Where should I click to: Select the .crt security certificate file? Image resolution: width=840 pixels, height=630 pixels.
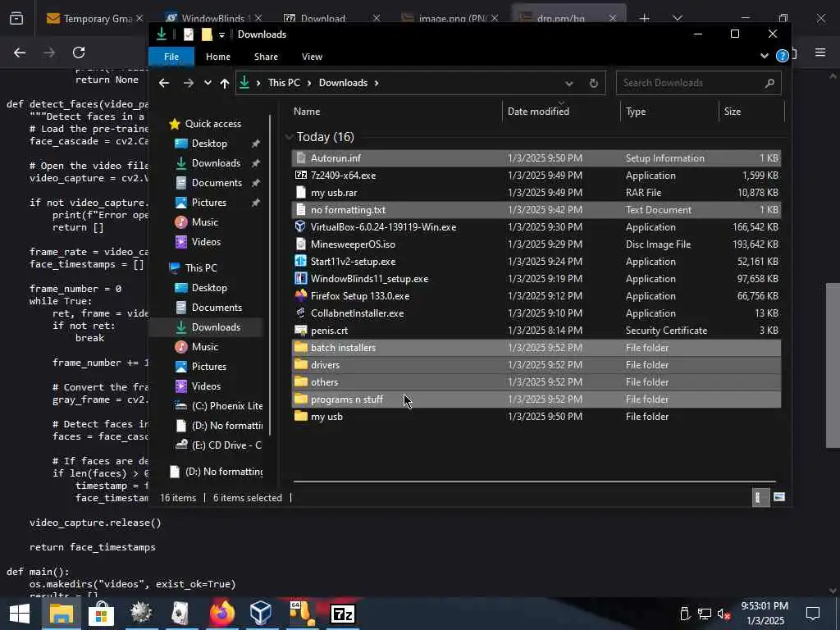536,330
